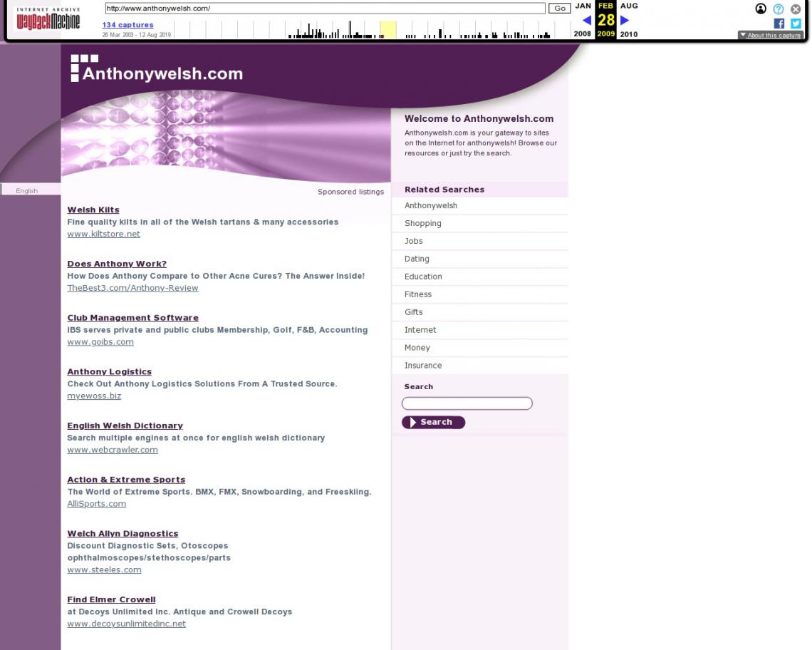The width and height of the screenshot is (812, 650).
Task: Click the Wayback URL input field
Action: 325,9
